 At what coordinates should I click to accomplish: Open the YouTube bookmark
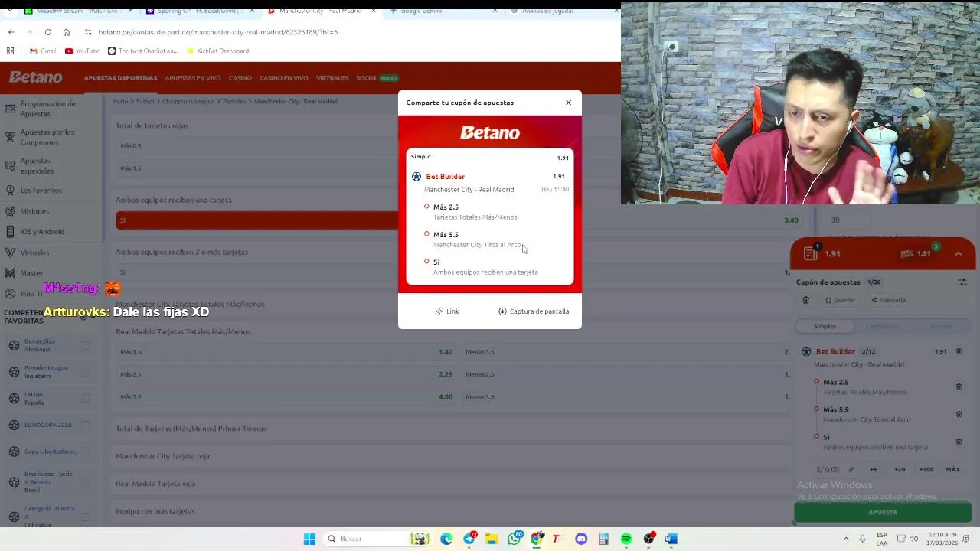coord(82,51)
